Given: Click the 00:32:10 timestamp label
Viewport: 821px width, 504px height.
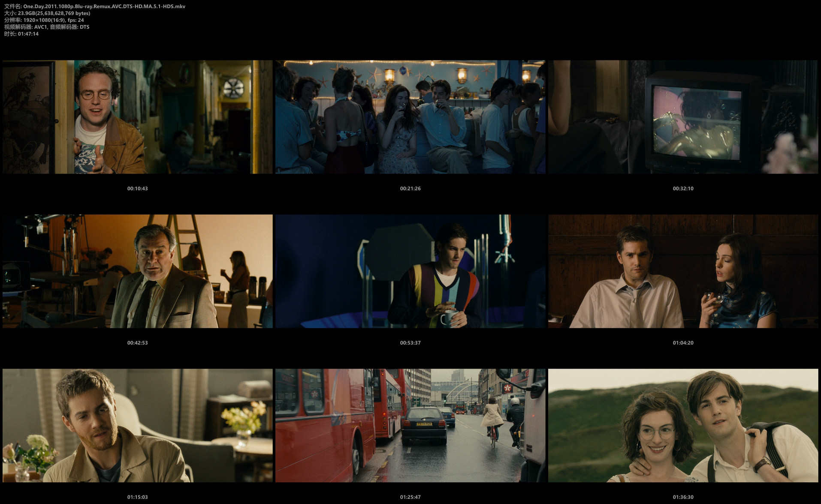Looking at the screenshot, I should [683, 189].
